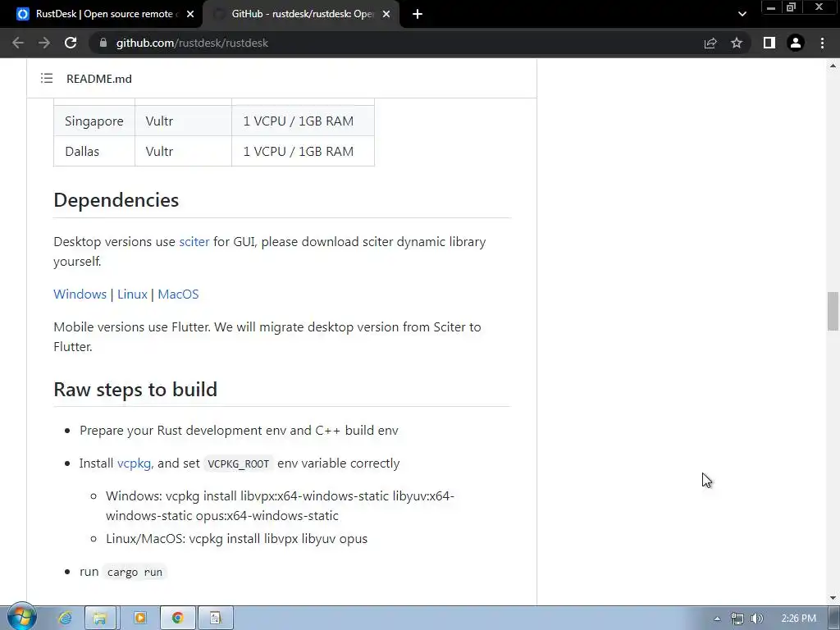Click the page scrollbar thumb

tap(833, 311)
